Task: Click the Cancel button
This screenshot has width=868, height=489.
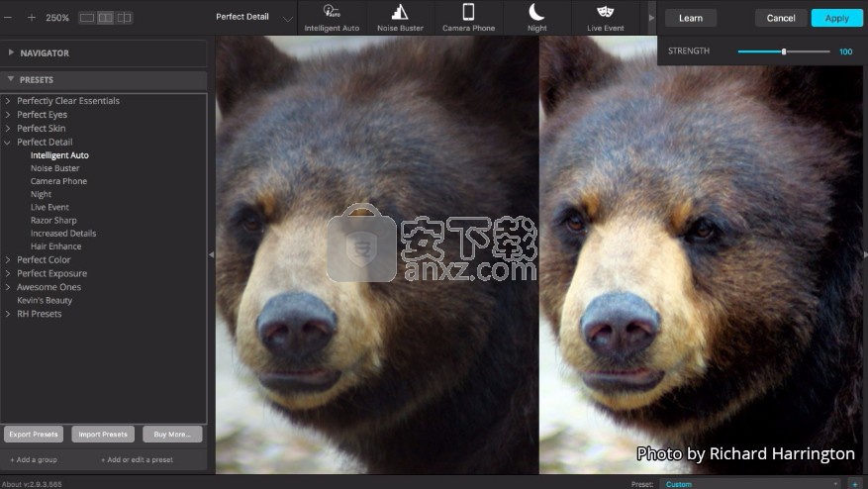Action: [x=781, y=18]
